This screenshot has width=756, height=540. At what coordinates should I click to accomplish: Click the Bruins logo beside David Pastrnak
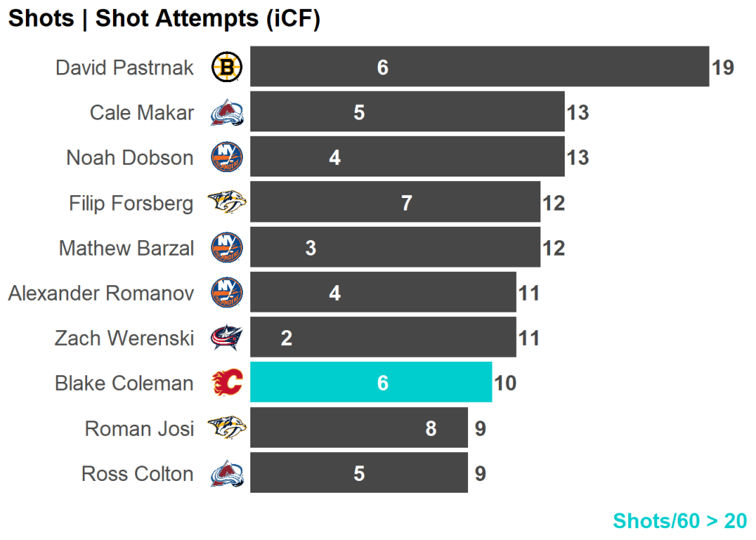coord(227,68)
